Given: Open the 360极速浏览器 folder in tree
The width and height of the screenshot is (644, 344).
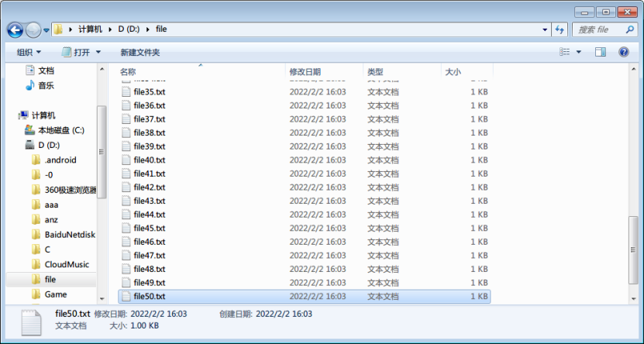Looking at the screenshot, I should tap(71, 190).
